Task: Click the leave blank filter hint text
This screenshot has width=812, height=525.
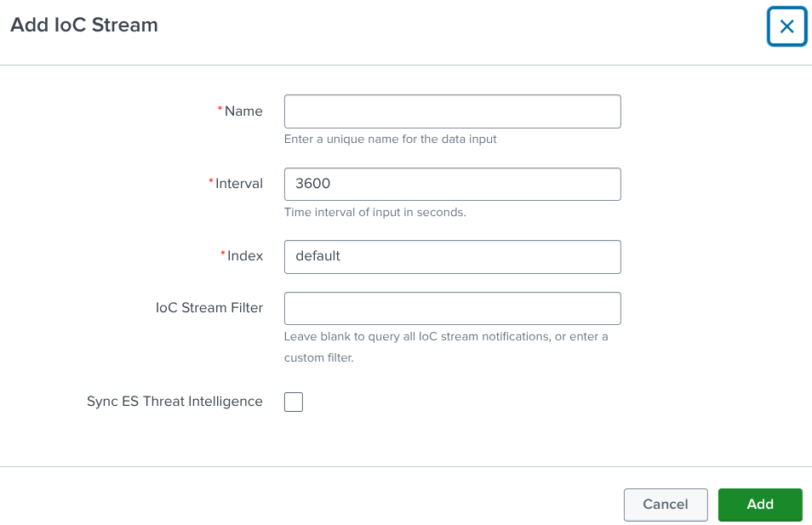Action: 445,337
